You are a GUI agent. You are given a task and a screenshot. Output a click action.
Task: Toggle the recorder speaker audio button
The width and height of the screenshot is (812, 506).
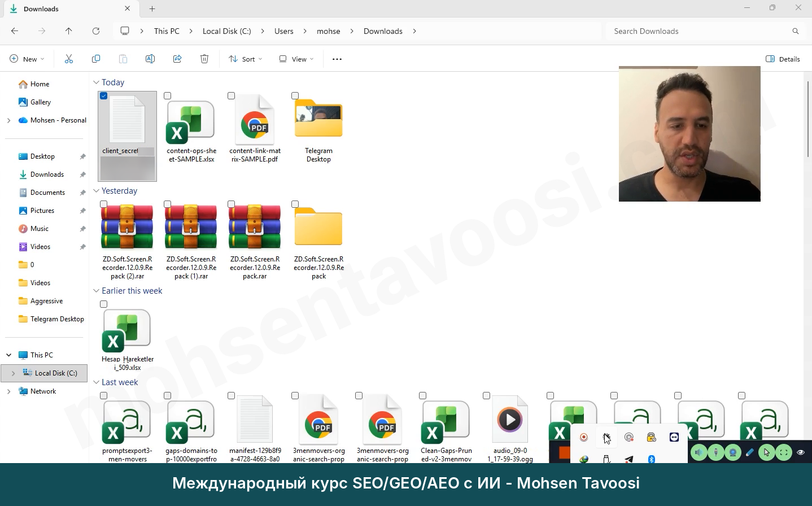click(x=699, y=452)
